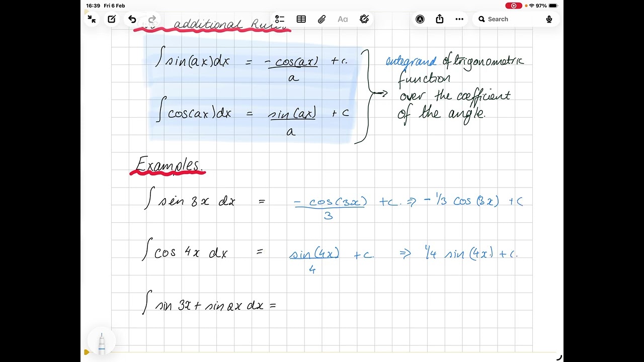Screen dimensions: 644x362
Task: Redo the undone action
Action: (152, 19)
